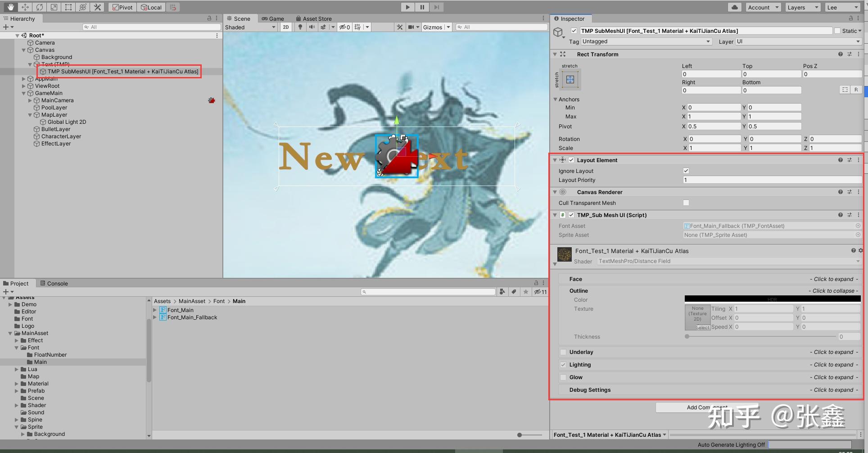Open the anchor presets stretch box

[x=570, y=80]
